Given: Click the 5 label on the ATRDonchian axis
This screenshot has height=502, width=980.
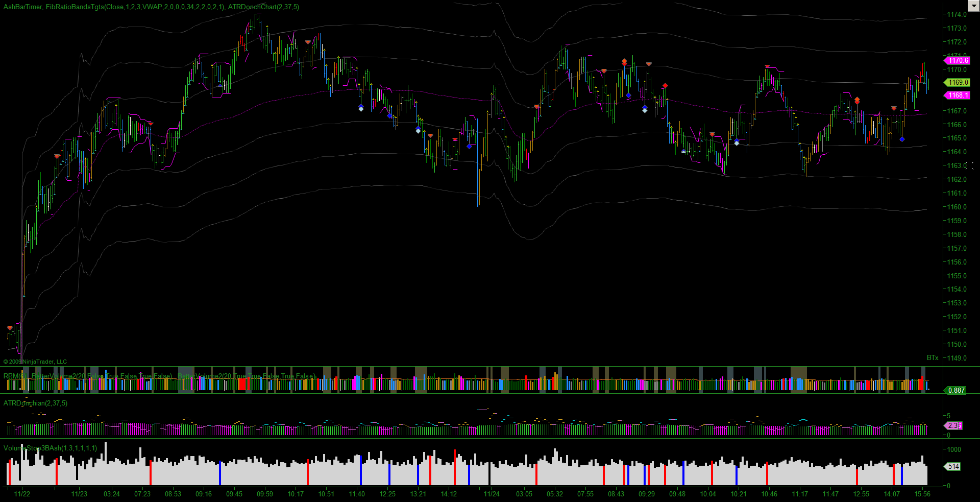Looking at the screenshot, I should (x=949, y=416).
